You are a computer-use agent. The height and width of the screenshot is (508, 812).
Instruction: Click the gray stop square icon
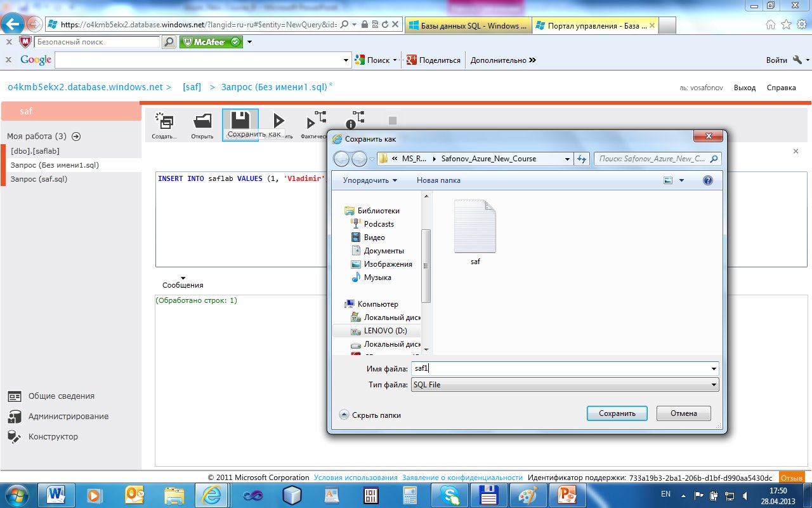pos(393,120)
